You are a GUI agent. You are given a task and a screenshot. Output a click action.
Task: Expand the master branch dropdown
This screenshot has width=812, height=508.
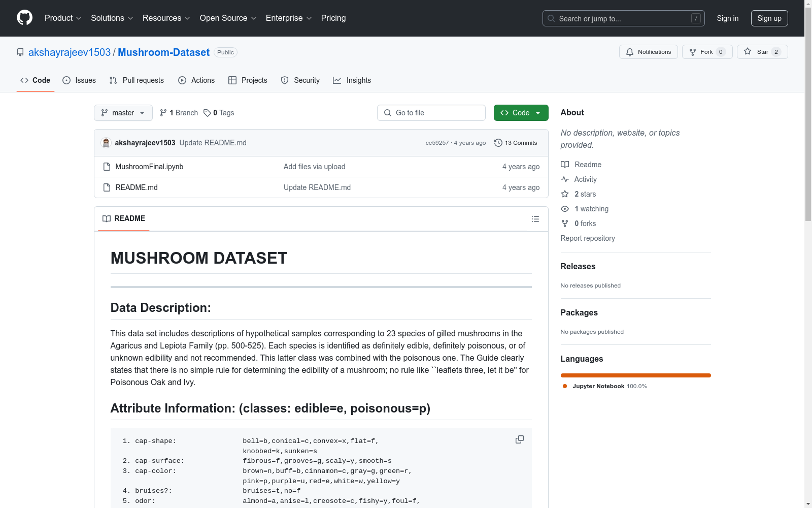click(x=123, y=113)
